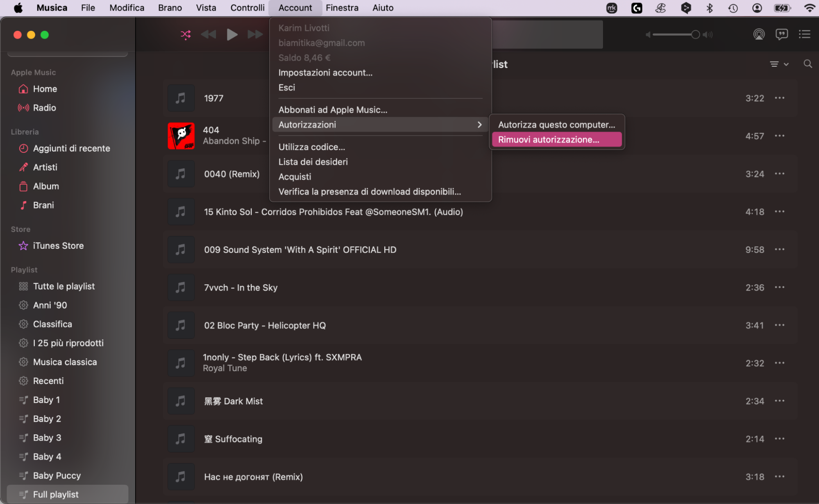Expand Autorizzazioni submenu arrow
Image resolution: width=819 pixels, height=504 pixels.
click(479, 125)
